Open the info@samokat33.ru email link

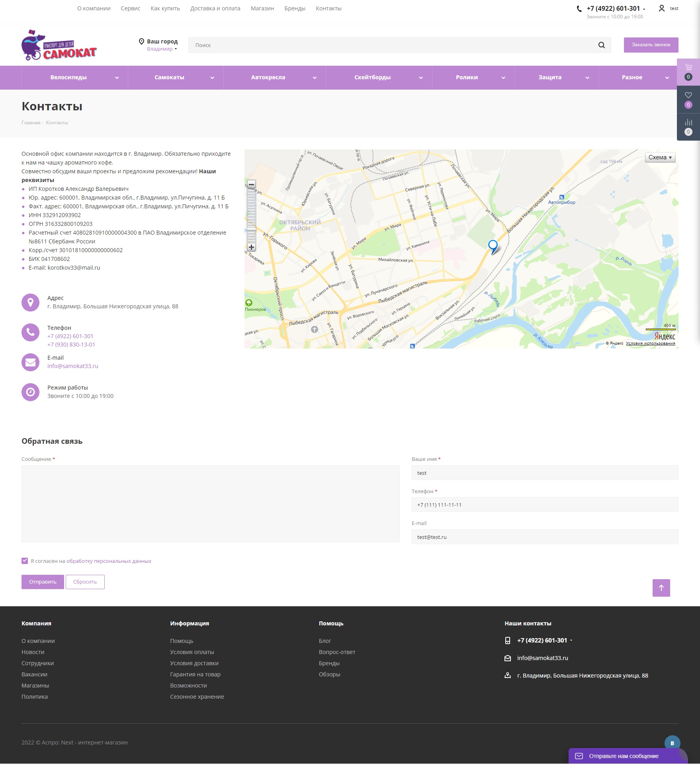73,366
